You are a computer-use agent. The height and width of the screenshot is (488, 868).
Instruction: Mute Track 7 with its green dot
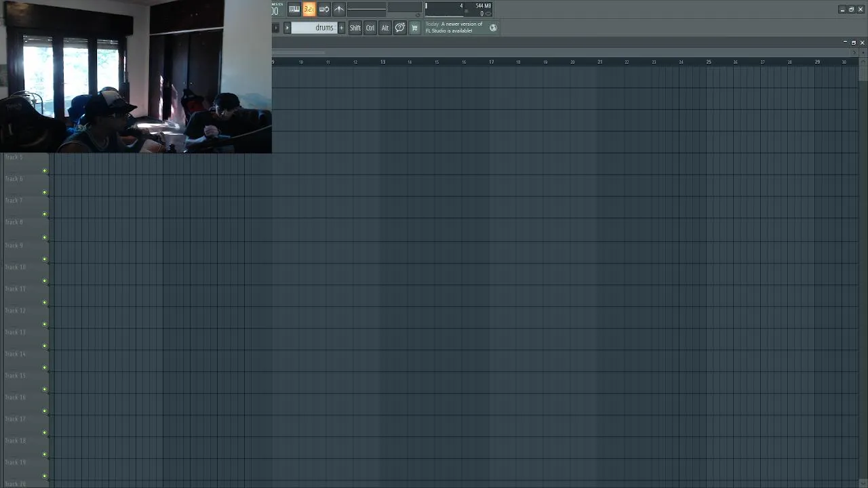click(45, 214)
